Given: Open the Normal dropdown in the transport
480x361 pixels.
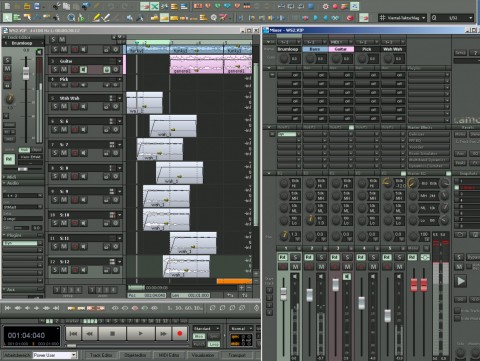Looking at the screenshot, I should pyautogui.click(x=241, y=328).
